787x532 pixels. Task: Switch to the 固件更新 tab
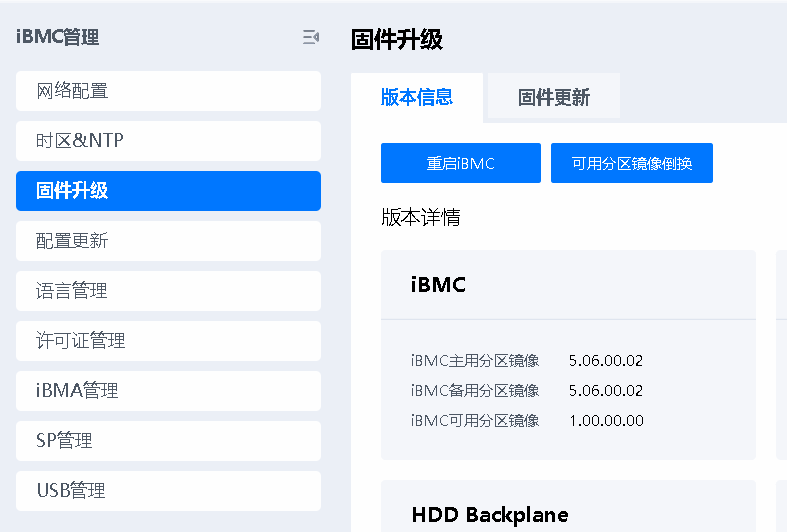tap(553, 97)
